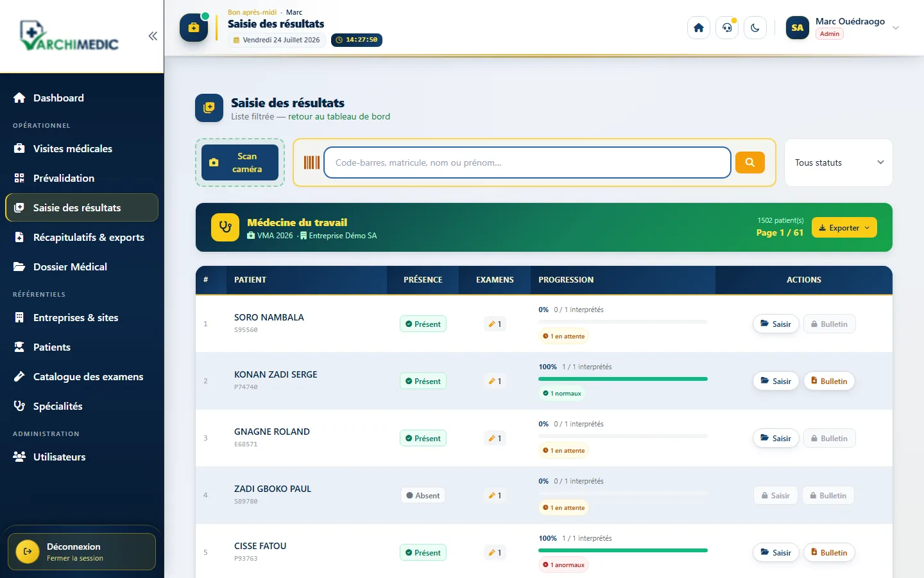Toggle dark mode moon icon
This screenshot has height=578, width=924.
755,28
